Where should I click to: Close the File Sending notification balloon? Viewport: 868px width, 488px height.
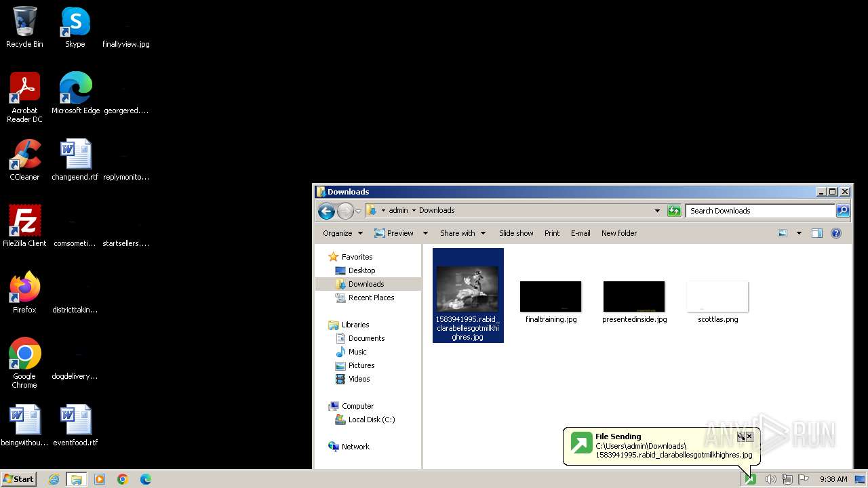pyautogui.click(x=749, y=436)
